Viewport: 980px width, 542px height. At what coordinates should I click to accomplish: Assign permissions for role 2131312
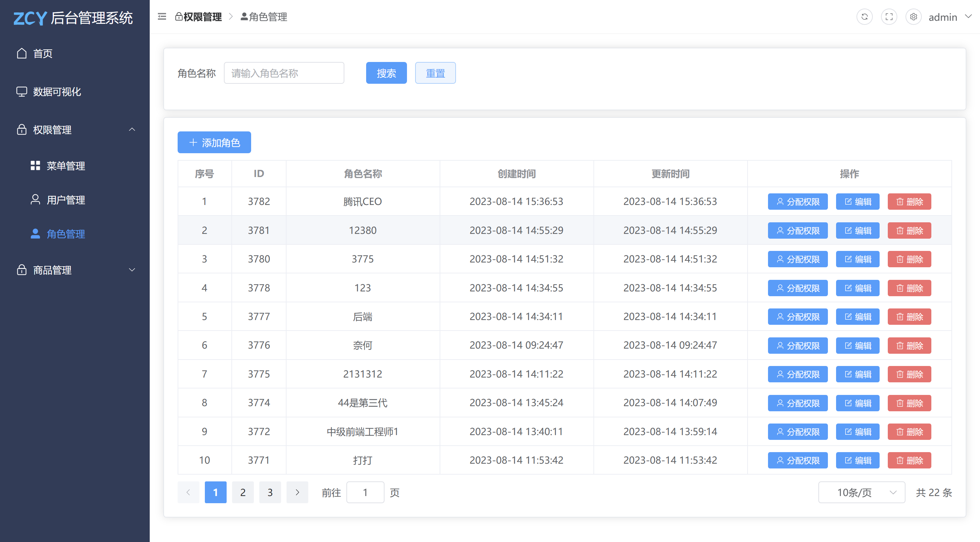(x=798, y=374)
